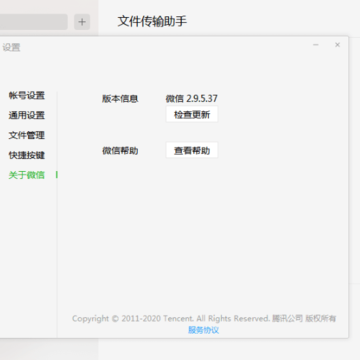Click the 版本信息 label

[120, 99]
